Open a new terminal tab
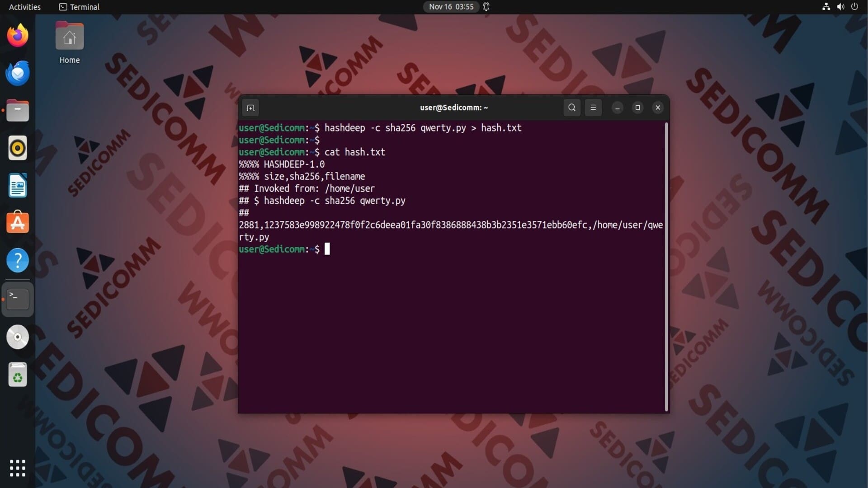This screenshot has height=488, width=868. pyautogui.click(x=250, y=108)
